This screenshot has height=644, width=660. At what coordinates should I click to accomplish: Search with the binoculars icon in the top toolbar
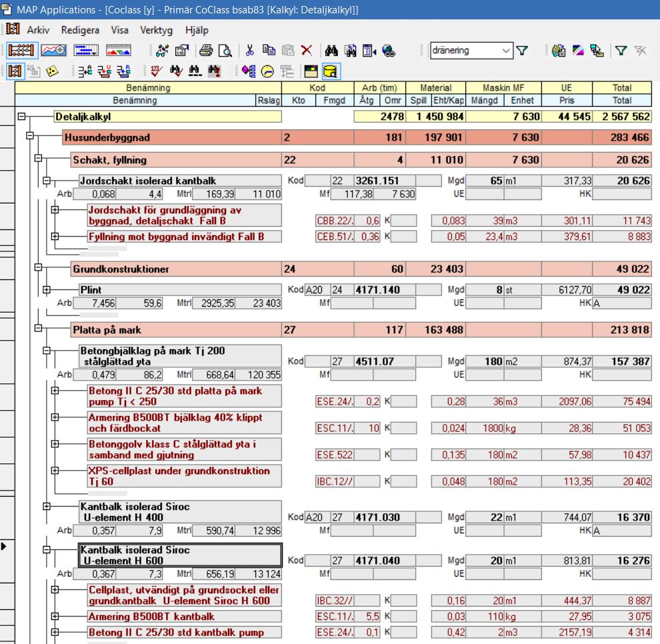[331, 51]
